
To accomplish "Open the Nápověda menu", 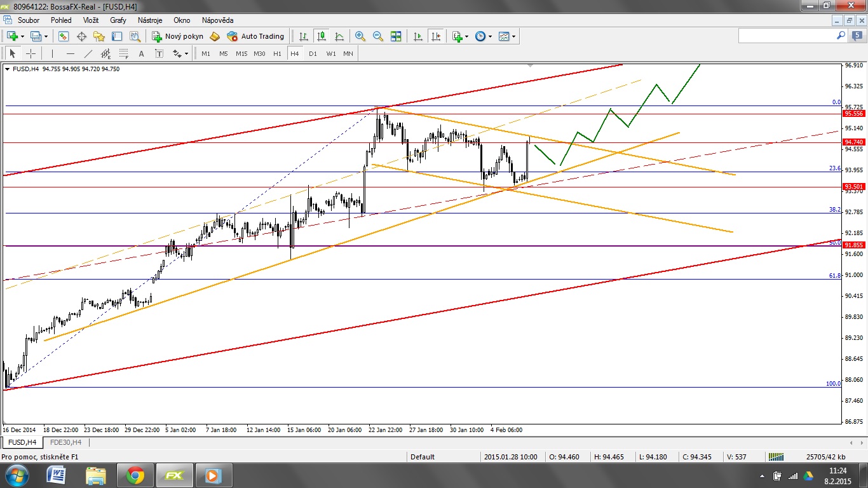I will (217, 20).
